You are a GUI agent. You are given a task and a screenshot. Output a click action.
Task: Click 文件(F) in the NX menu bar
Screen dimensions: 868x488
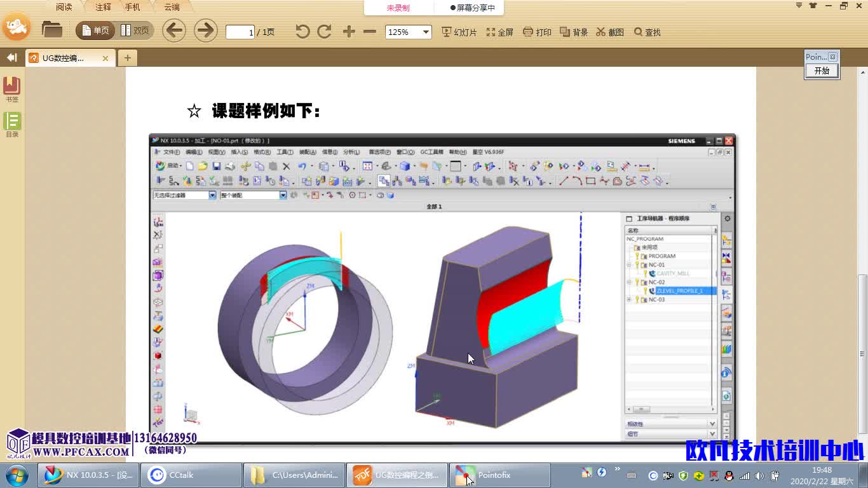pos(171,152)
